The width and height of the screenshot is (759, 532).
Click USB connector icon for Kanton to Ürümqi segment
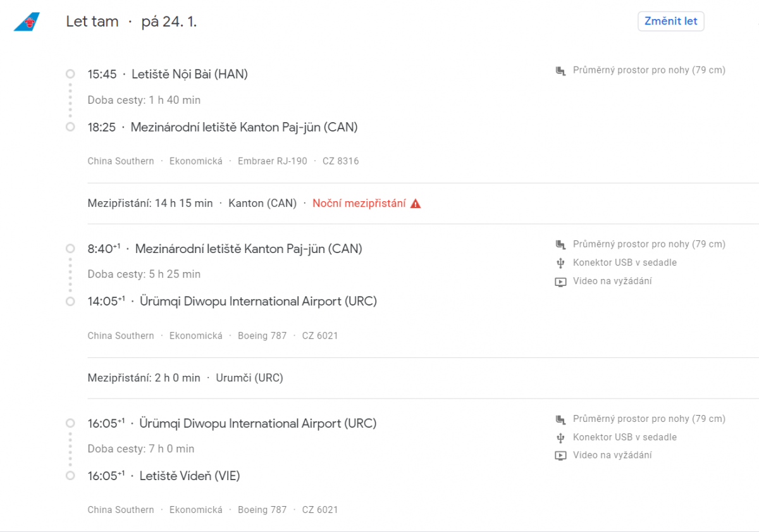[x=560, y=263]
